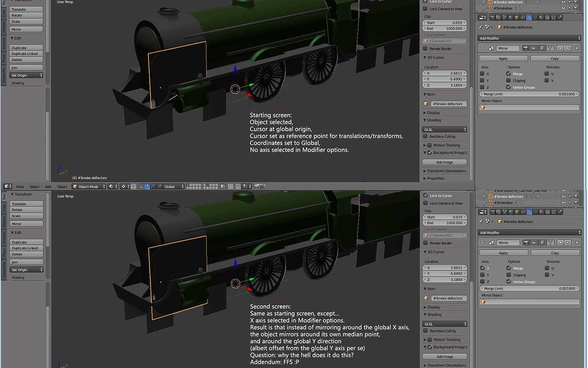The width and height of the screenshot is (588, 368).
Task: Click pin icon in the lower properties panel
Action: (481, 221)
